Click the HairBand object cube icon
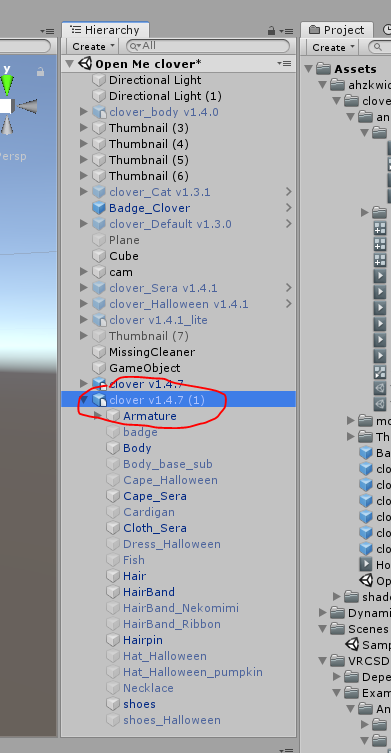The image size is (391, 753). coord(113,592)
